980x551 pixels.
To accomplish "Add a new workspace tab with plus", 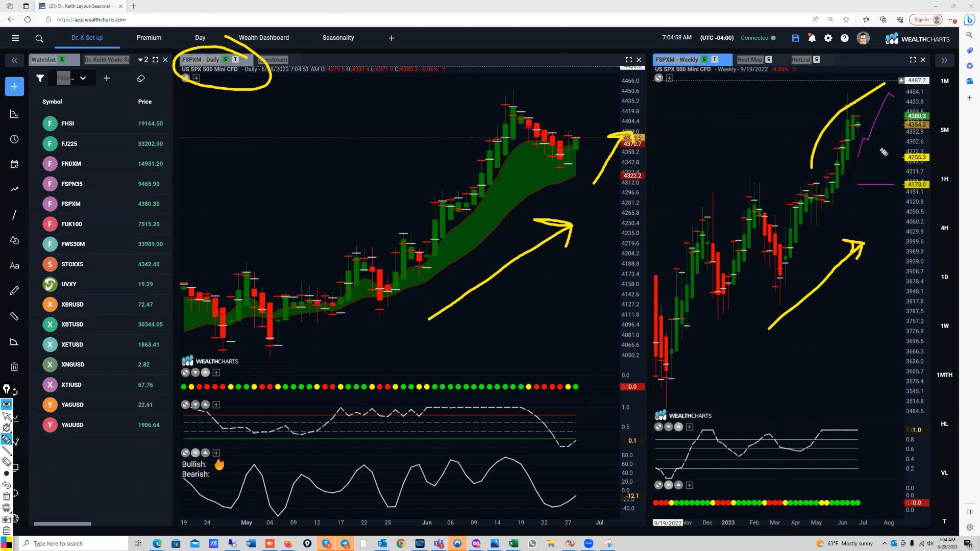I will tap(391, 38).
